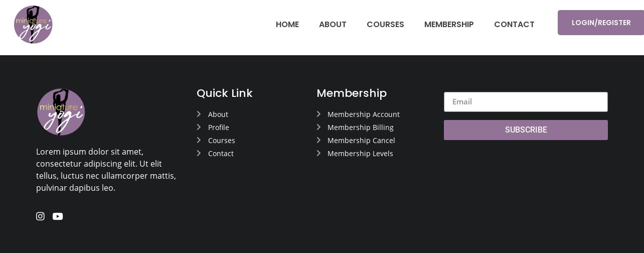Viewport: 644px width, 253px height.
Task: Open the YouTube social icon
Action: tap(58, 216)
